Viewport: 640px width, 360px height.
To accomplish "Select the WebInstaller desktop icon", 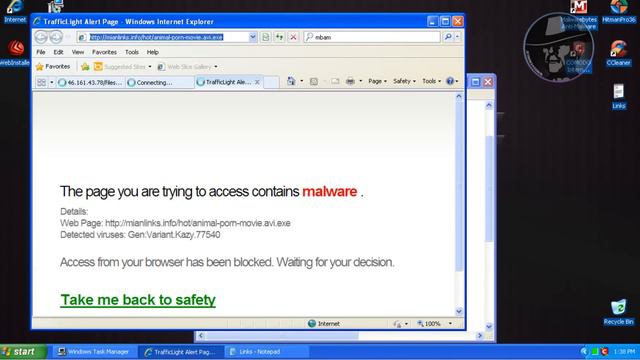I will coord(15,53).
